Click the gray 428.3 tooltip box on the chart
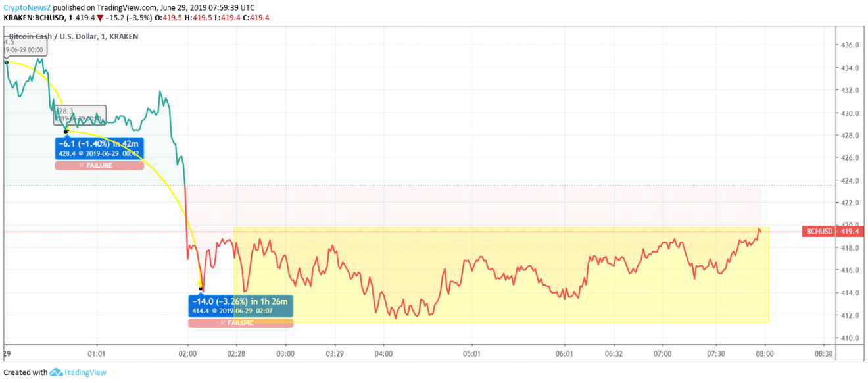The height and width of the screenshot is (383, 868). (x=80, y=115)
